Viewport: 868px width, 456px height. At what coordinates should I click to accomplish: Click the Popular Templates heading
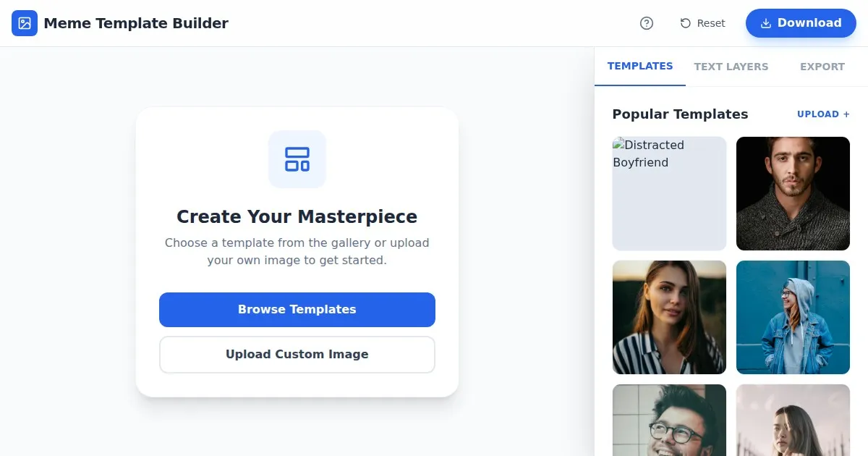[680, 114]
